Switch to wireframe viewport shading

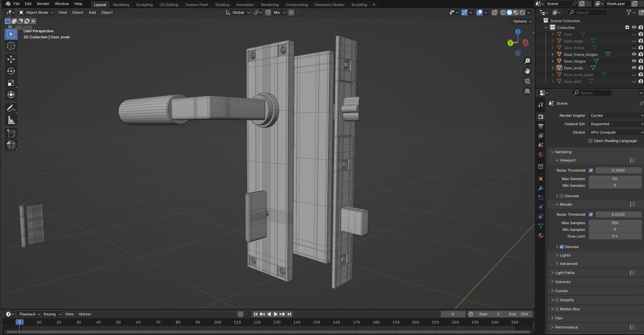[x=503, y=12]
